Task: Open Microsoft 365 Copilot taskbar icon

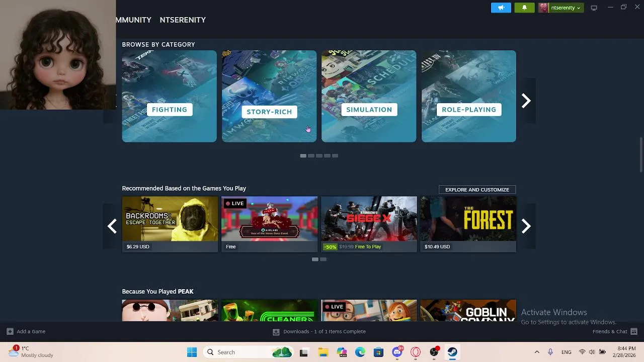Action: pyautogui.click(x=342, y=352)
